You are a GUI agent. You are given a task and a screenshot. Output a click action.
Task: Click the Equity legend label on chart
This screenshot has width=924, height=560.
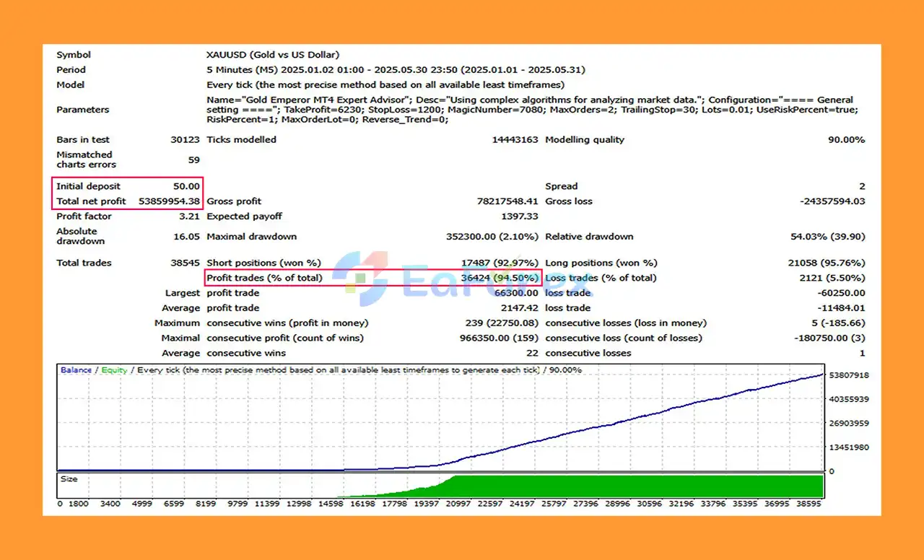[x=114, y=370]
